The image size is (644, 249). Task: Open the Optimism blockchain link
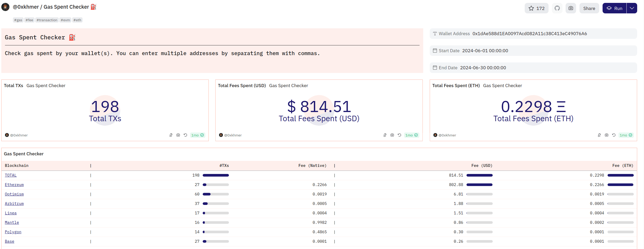(x=14, y=194)
